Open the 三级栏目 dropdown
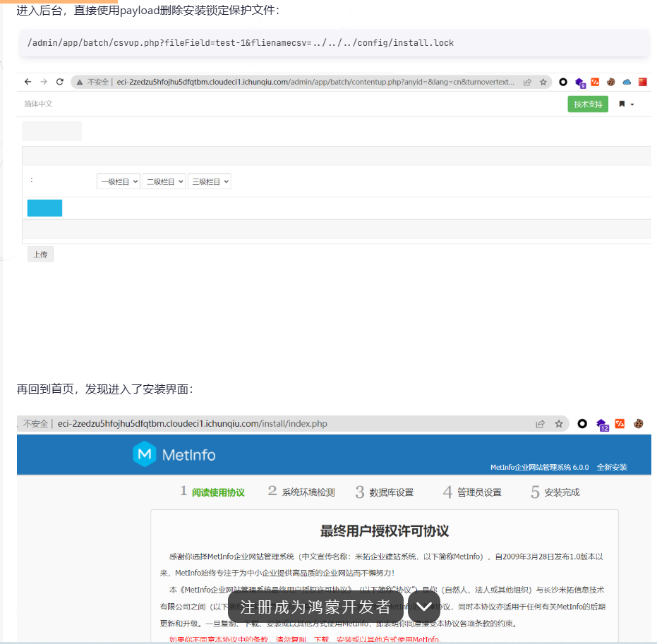Screen dimensions: 657x644 210,181
